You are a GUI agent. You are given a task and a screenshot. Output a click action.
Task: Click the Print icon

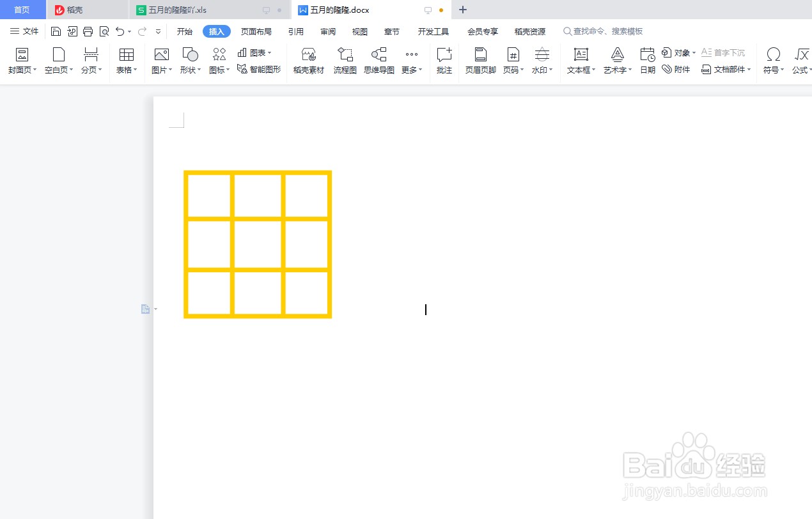tap(88, 31)
